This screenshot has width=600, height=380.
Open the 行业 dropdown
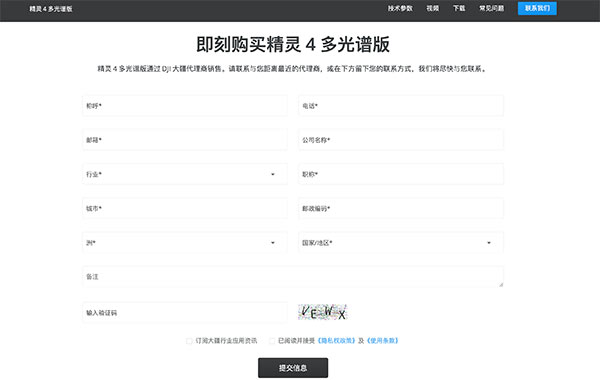coord(185,174)
